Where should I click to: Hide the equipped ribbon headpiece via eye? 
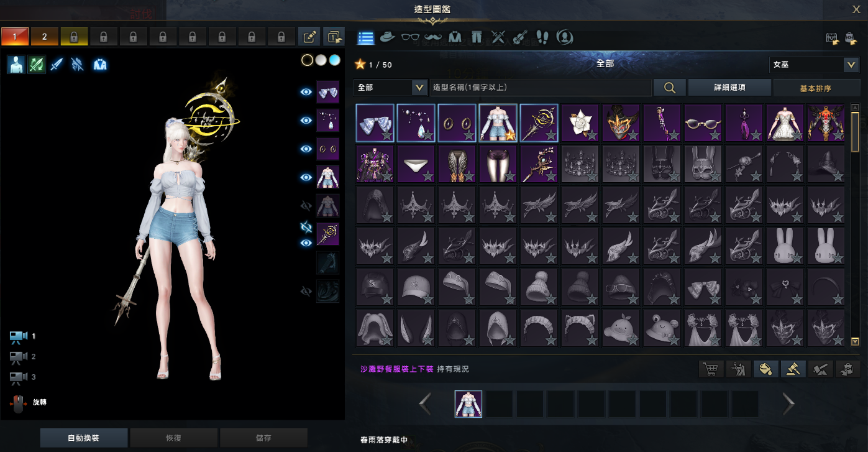pos(306,92)
